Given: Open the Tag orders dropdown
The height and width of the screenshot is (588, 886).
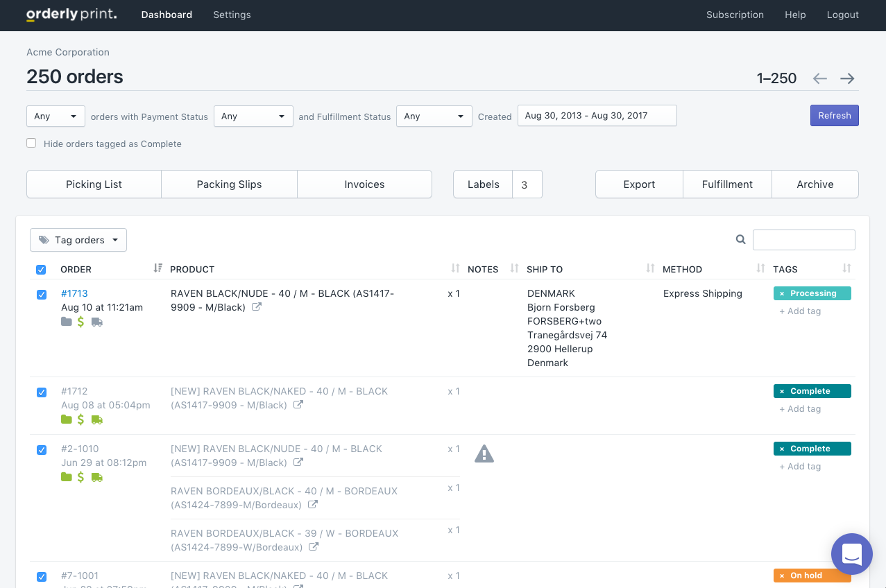Looking at the screenshot, I should tap(78, 239).
